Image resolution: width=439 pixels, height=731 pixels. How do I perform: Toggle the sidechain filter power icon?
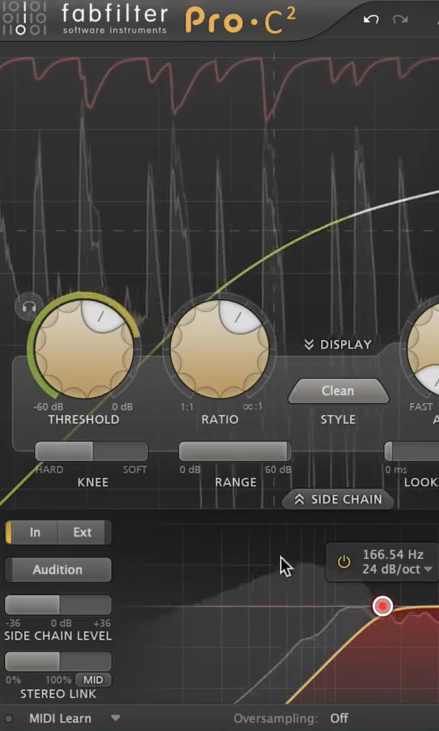pyautogui.click(x=344, y=562)
